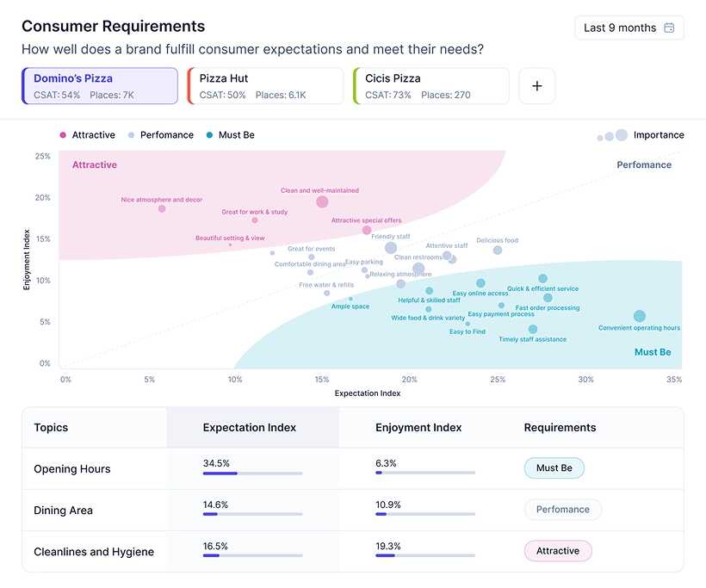Click the calendar icon in date selector
Screen dimensions: 706x588
coord(670,28)
